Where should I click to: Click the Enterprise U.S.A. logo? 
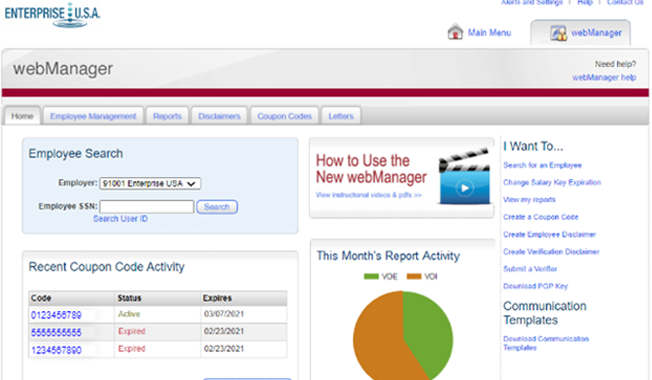(x=52, y=15)
